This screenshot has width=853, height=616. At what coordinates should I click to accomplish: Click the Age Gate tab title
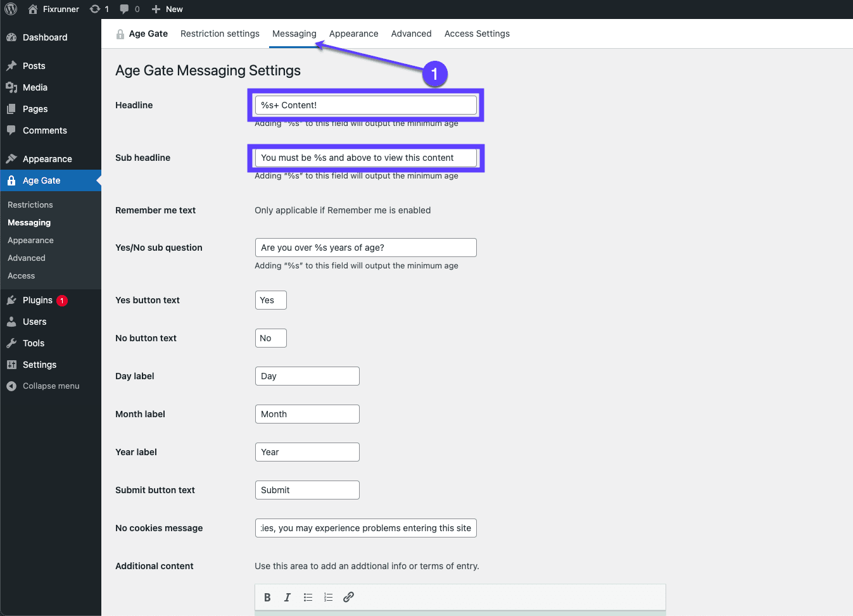point(148,34)
